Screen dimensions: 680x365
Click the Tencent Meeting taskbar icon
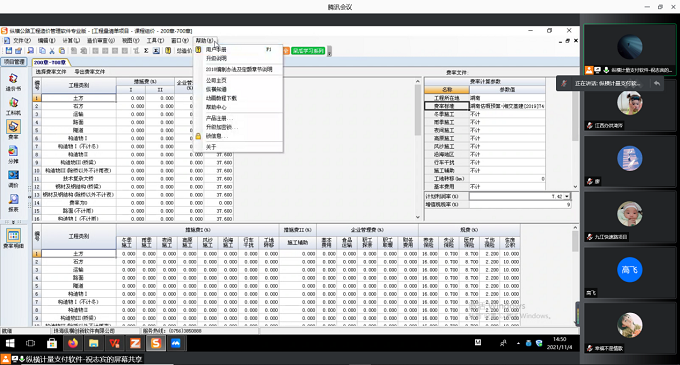[x=176, y=343]
